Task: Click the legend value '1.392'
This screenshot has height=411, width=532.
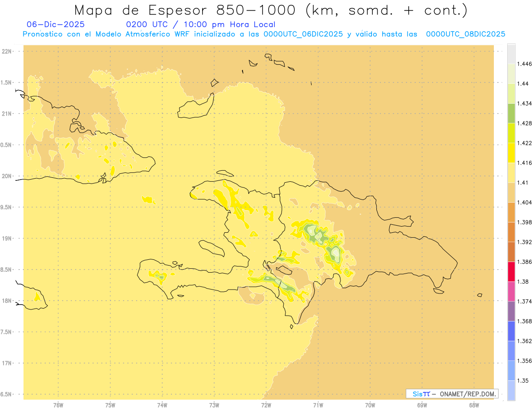Action: [524, 242]
